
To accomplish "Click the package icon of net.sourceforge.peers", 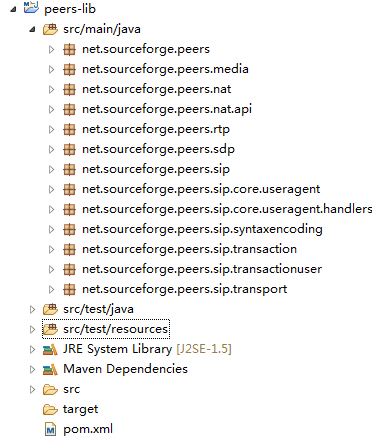I will click(x=69, y=50).
